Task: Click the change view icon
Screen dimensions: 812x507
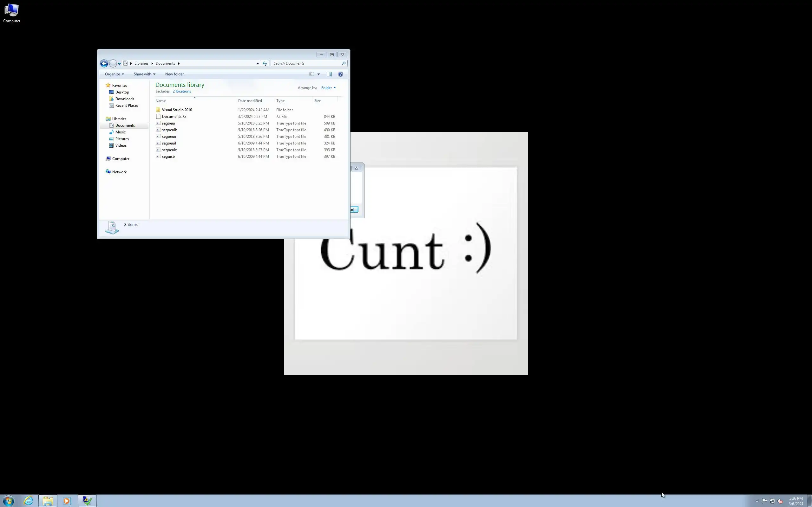Action: 312,74
